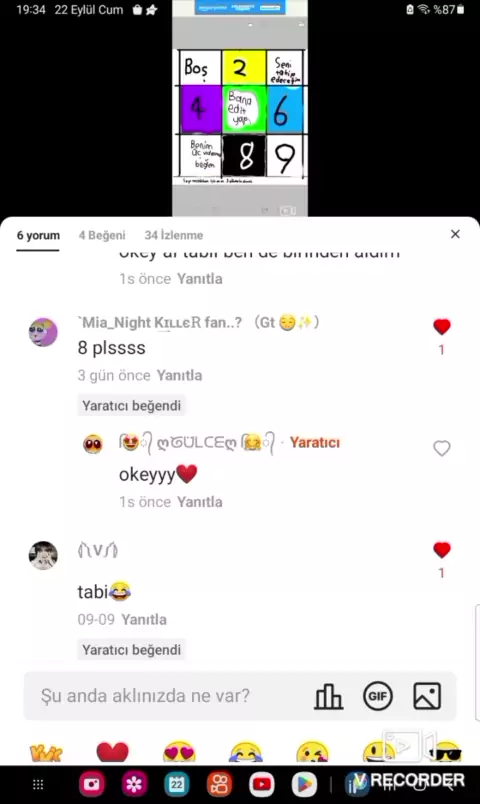Open YouTube from the taskbar

click(262, 784)
